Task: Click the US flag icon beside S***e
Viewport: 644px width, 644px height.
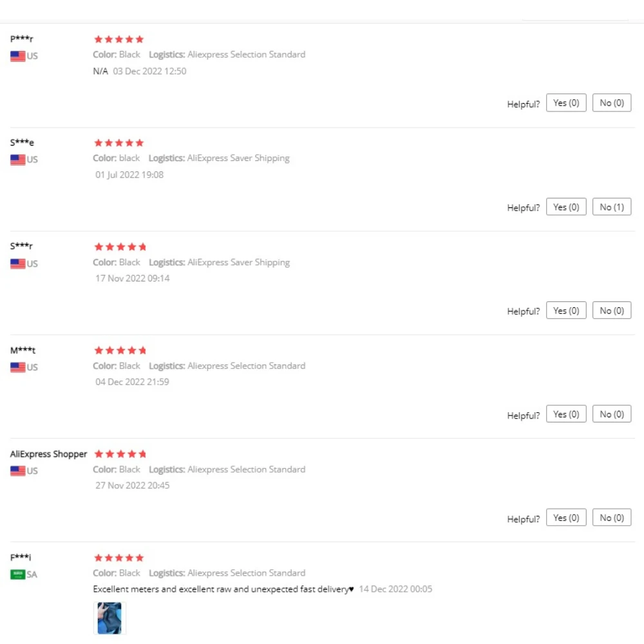Action: point(17,160)
